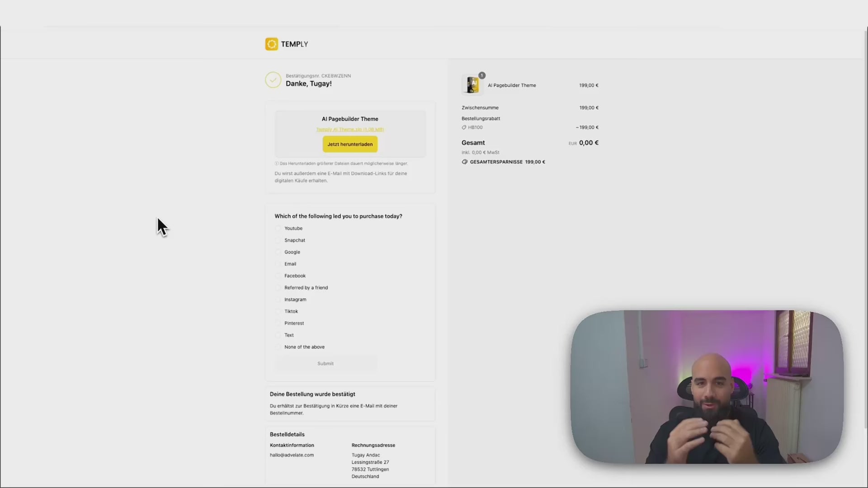
Task: Click the presenter webcam video overlay
Action: 707,387
